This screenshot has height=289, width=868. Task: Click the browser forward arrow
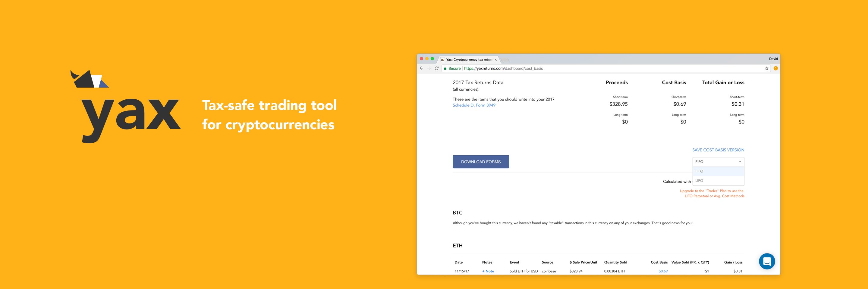429,68
